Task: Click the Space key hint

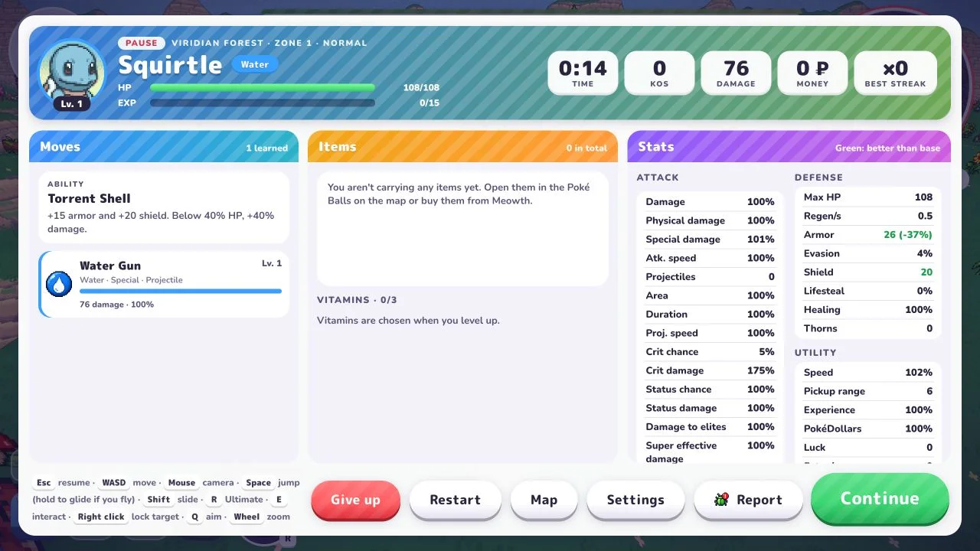Action: pos(259,483)
